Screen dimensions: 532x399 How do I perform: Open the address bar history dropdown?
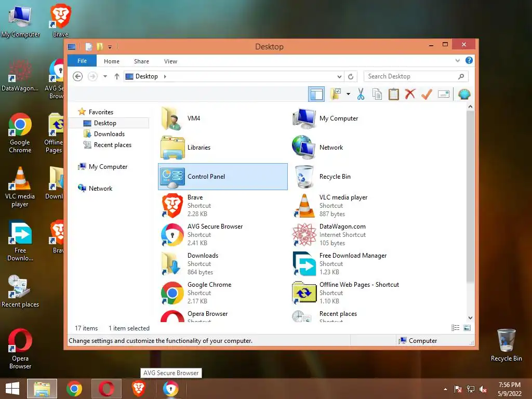tap(339, 77)
